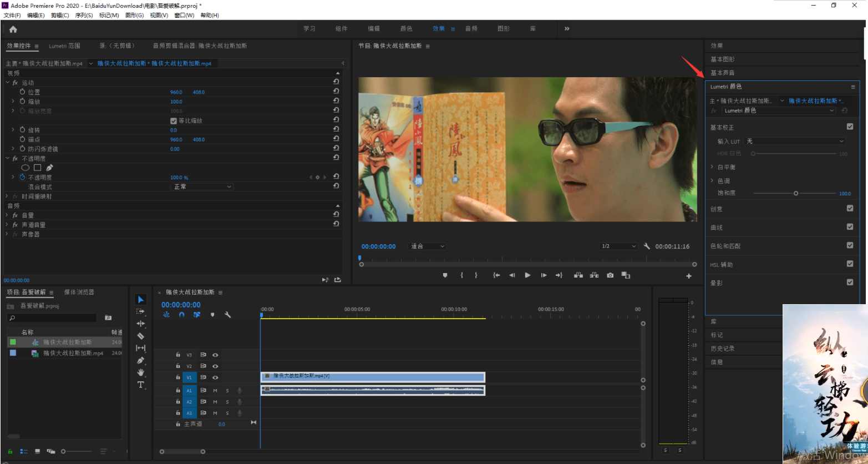Select the Hand tool
Screen dimensions: 868x464
[141, 372]
